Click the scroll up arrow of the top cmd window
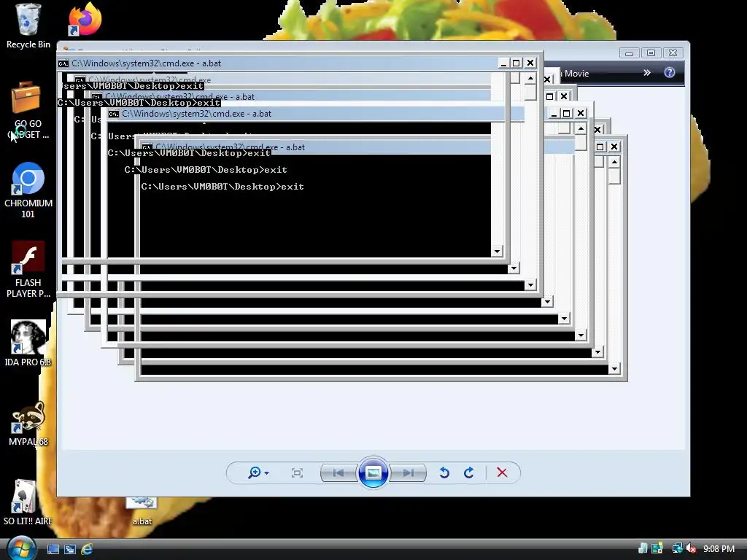Screen dimensions: 747x560 click(x=531, y=78)
